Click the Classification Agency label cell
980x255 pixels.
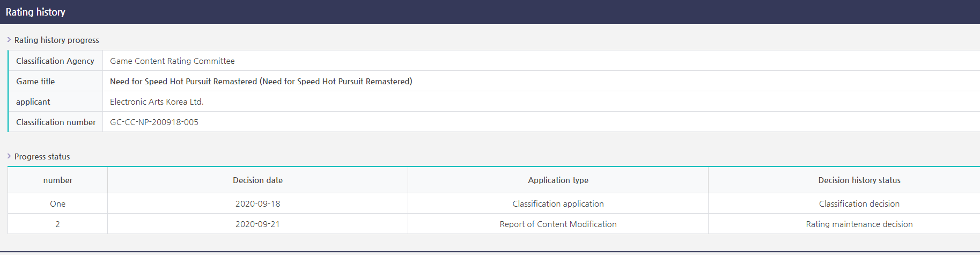pos(55,61)
